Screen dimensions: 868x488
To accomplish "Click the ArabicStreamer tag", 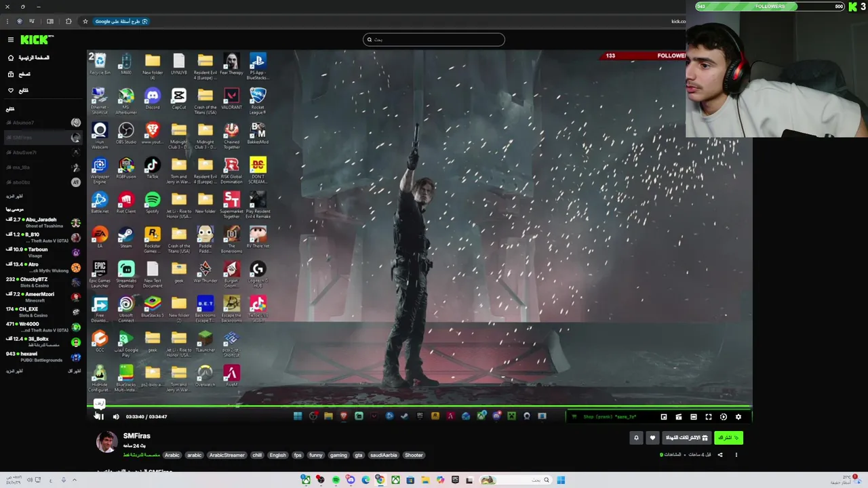I will coord(227,455).
